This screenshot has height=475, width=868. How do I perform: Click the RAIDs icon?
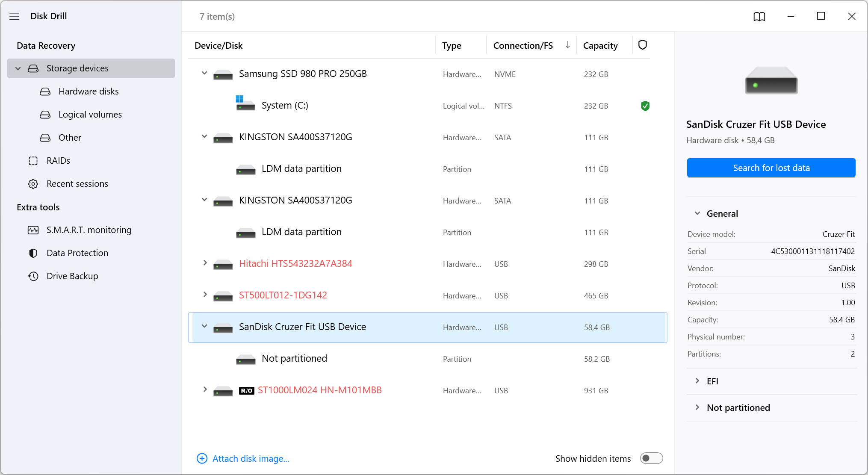coord(33,160)
